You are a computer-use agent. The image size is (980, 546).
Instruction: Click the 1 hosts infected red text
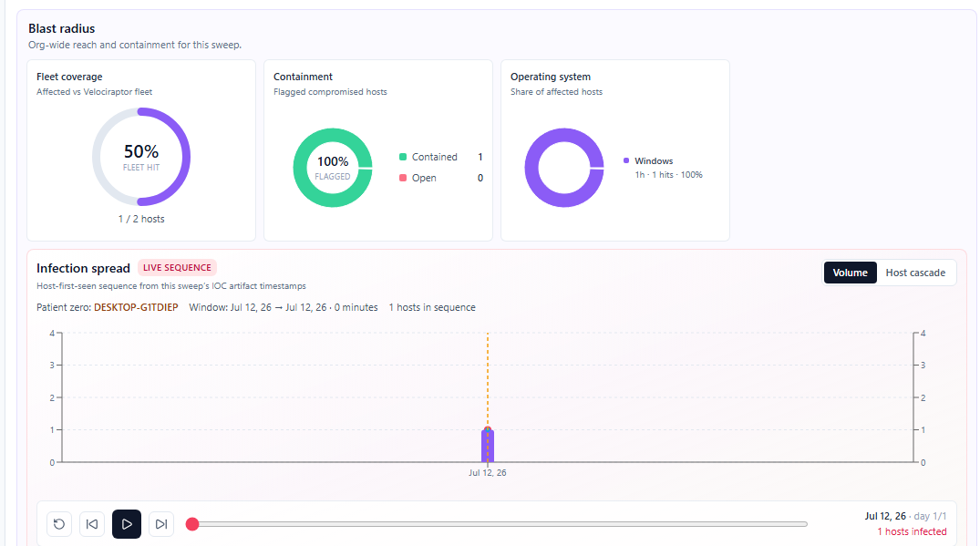point(912,531)
